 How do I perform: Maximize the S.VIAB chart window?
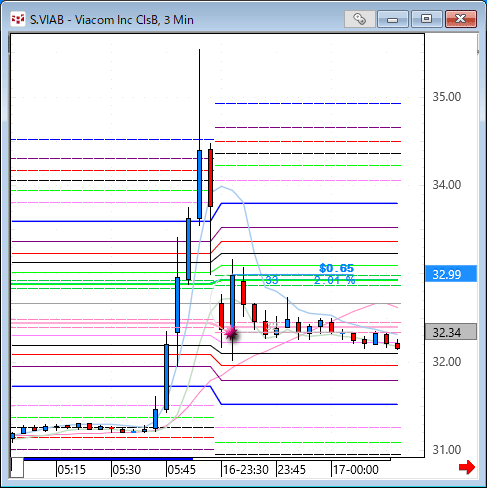pyautogui.click(x=427, y=19)
